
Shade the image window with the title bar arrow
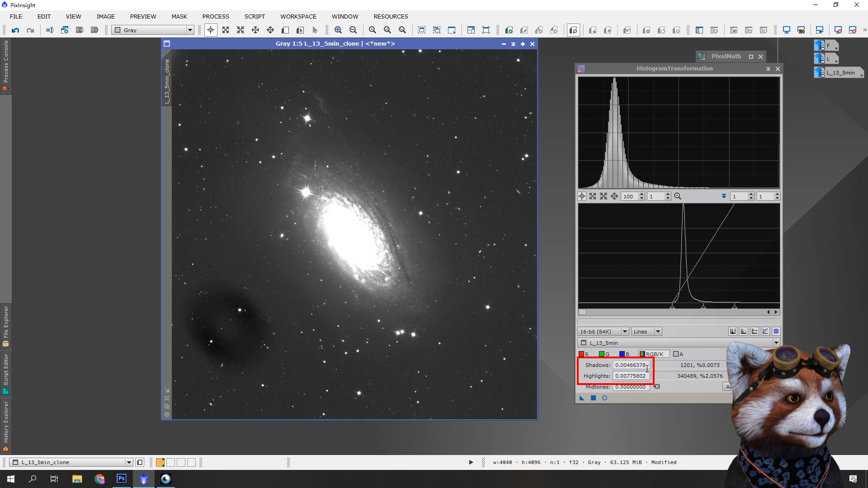pyautogui.click(x=513, y=44)
